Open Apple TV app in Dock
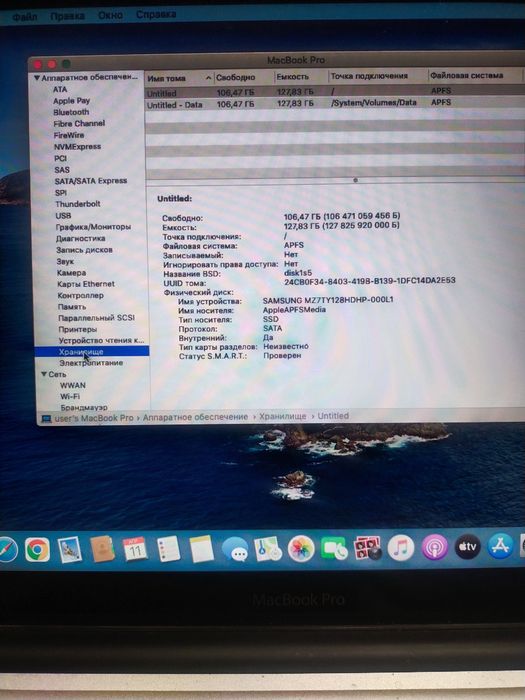Screen dimensions: 525x700 click(467, 546)
